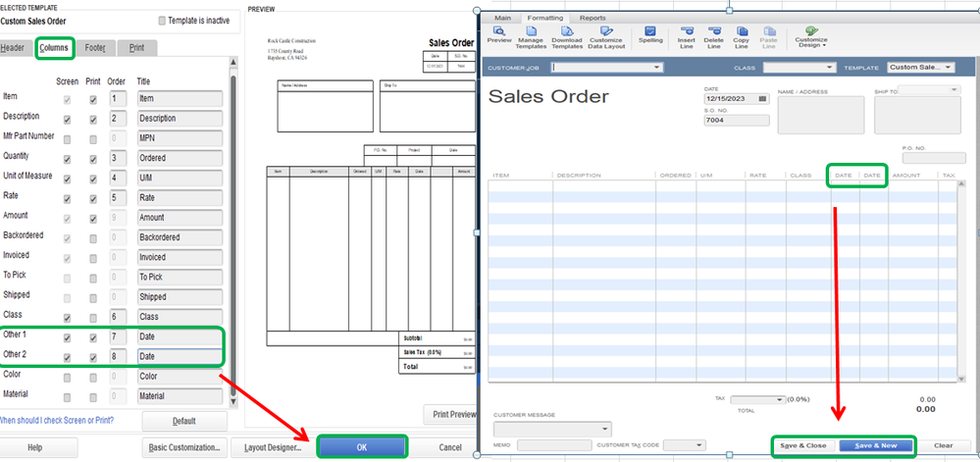Click the P.O. No. input field

(x=934, y=158)
